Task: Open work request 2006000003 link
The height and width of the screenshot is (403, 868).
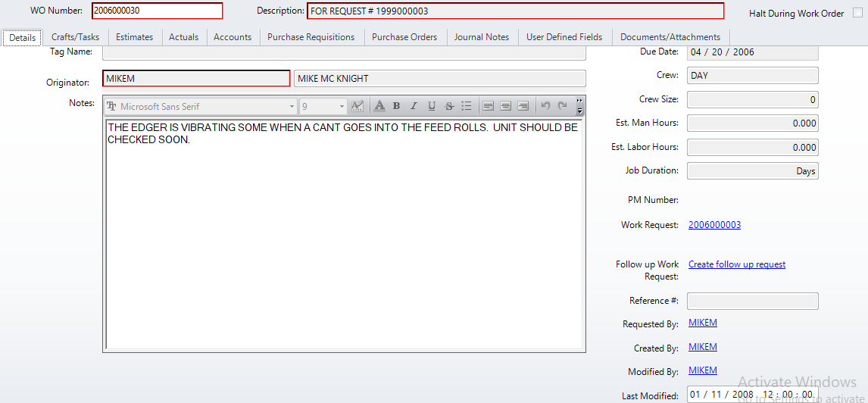Action: pos(714,225)
